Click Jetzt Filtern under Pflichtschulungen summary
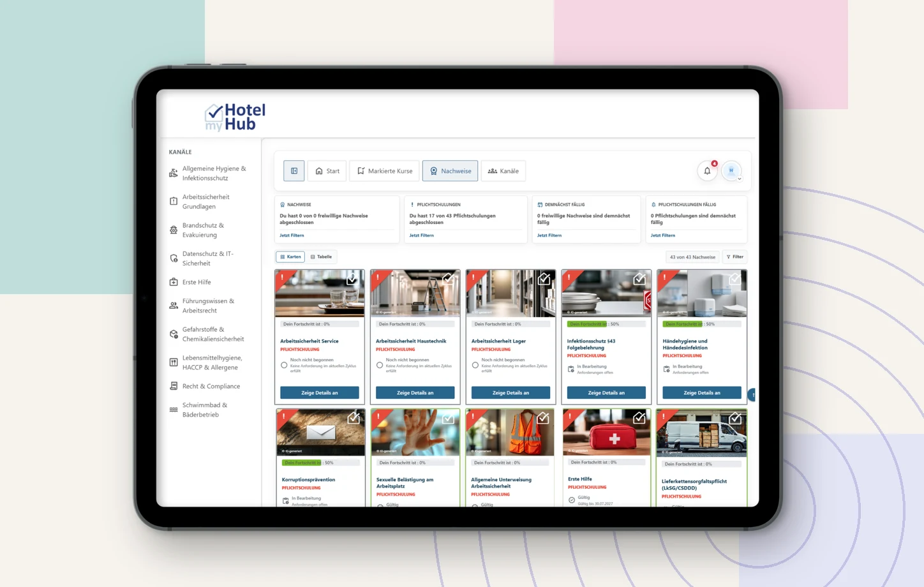Screen dimensions: 924x587 pyautogui.click(x=422, y=235)
